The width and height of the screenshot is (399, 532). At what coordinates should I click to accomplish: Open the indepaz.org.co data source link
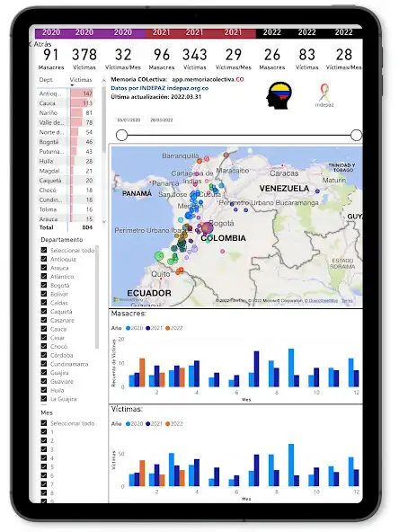188,88
